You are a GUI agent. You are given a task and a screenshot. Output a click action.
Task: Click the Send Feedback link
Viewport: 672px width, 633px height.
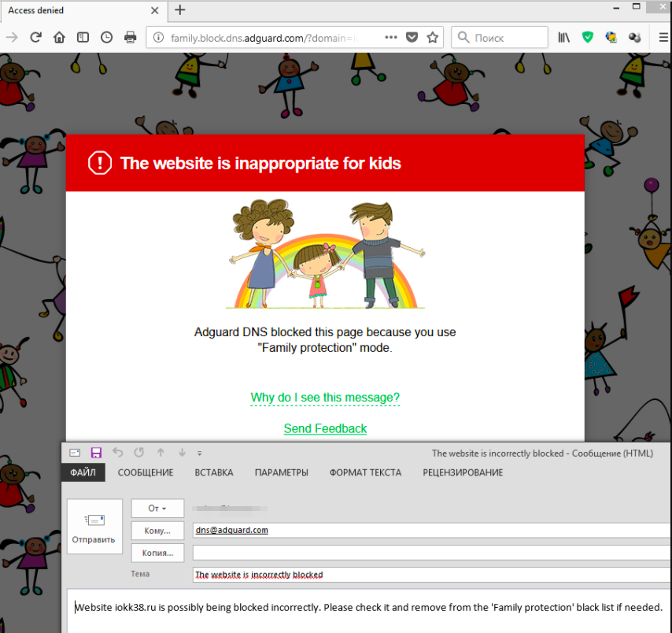point(325,428)
